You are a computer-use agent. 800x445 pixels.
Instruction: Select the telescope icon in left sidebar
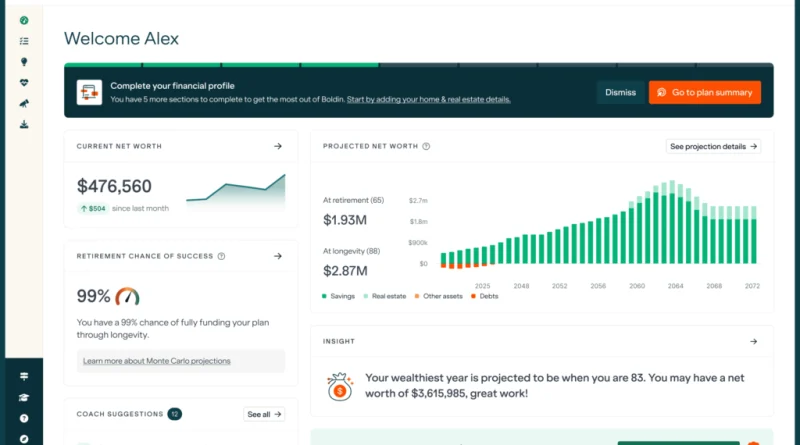pos(24,104)
